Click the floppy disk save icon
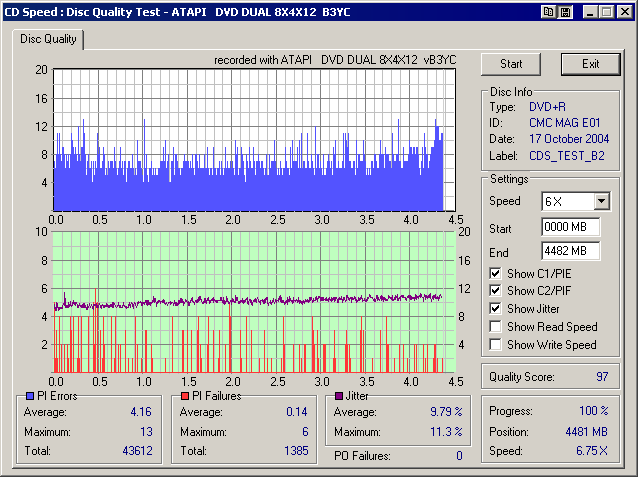Viewport: 638px width, 477px height. (x=564, y=11)
